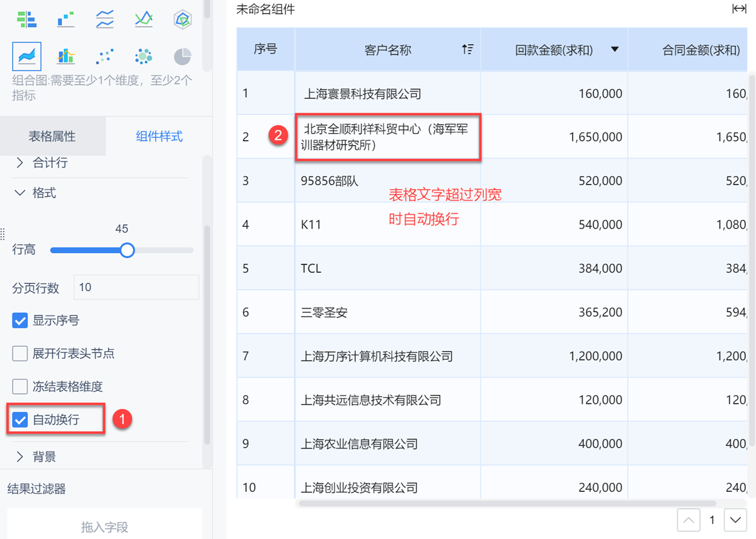Screen dimensions: 756x539
Task: Choose the multi-line chart icon
Action: click(x=144, y=20)
